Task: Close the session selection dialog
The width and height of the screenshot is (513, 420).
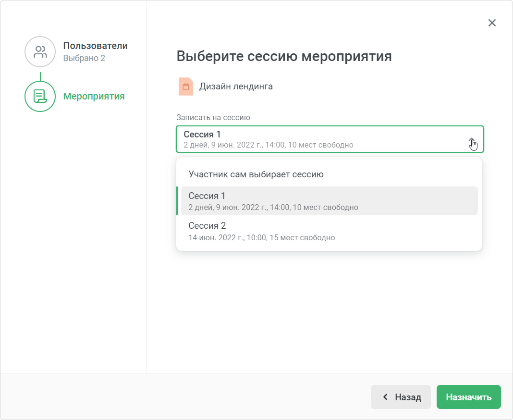Action: click(x=492, y=23)
